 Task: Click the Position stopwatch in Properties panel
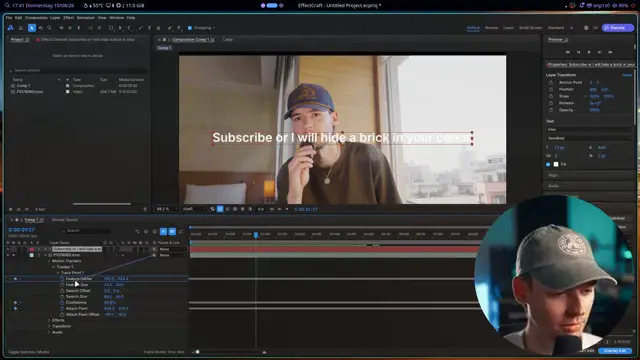point(551,89)
